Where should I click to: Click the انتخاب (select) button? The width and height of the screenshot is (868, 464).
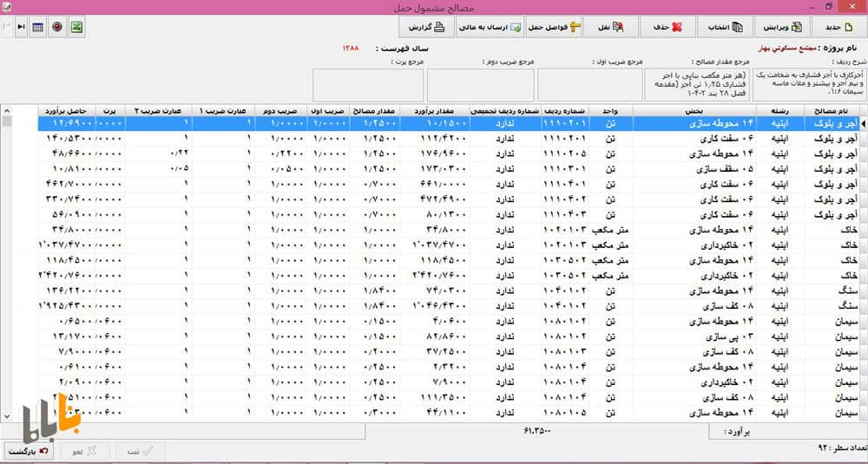pyautogui.click(x=725, y=27)
